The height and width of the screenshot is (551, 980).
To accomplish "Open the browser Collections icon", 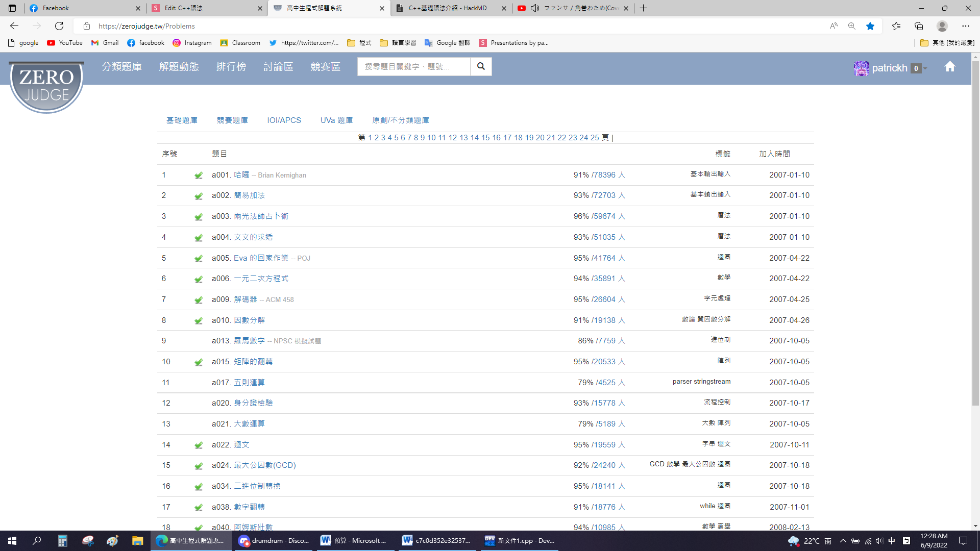I will tap(919, 26).
